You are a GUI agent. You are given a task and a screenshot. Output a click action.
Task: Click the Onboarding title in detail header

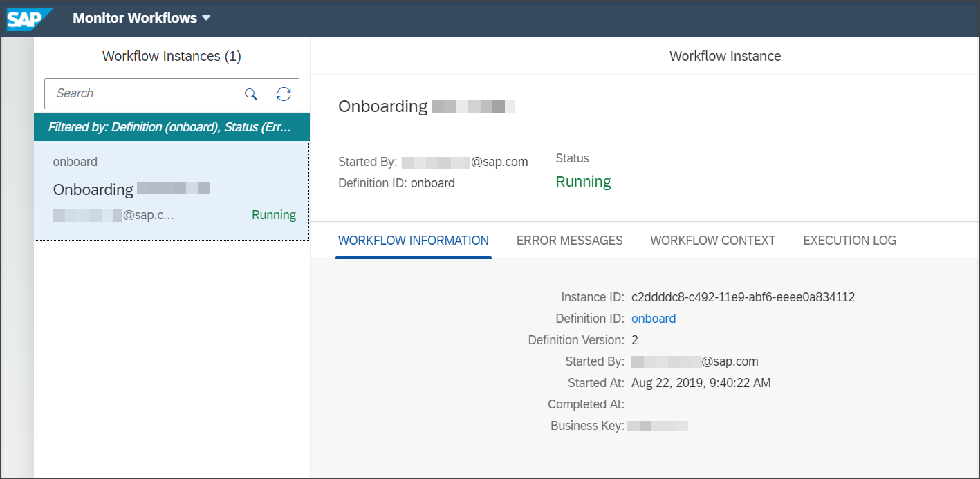pos(426,106)
